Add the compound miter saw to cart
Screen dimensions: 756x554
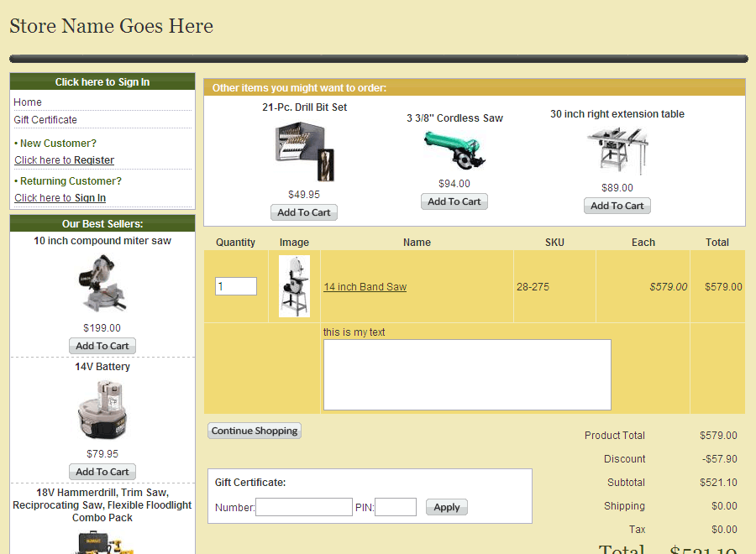pos(102,346)
